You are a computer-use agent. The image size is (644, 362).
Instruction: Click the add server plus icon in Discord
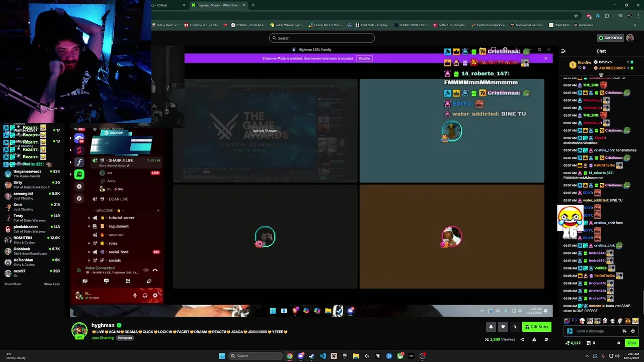coord(79,187)
